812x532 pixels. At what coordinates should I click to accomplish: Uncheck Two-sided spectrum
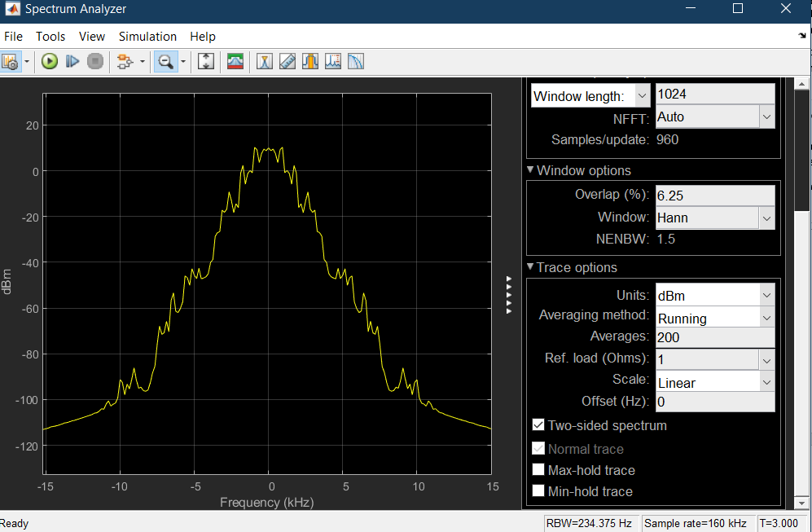point(538,424)
